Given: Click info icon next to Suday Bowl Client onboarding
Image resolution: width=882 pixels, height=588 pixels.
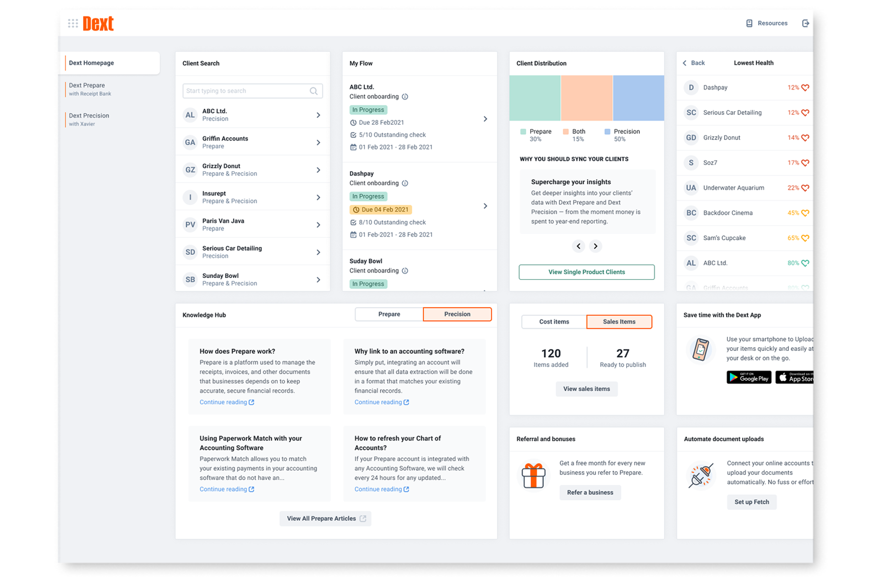Looking at the screenshot, I should [x=405, y=271].
